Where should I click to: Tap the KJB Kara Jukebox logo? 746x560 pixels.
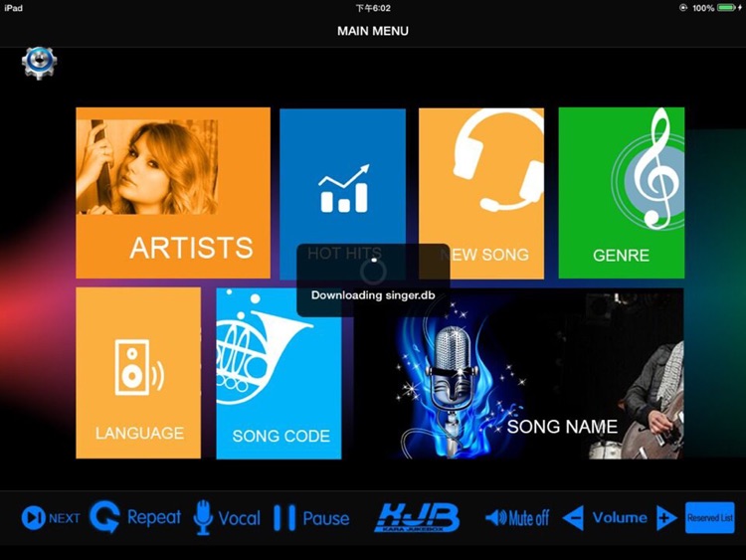click(417, 517)
